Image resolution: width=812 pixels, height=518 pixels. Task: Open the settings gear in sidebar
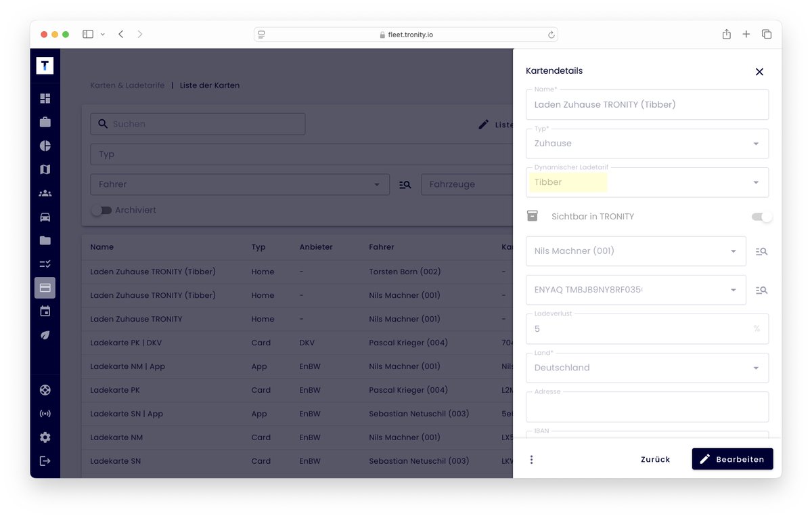coord(45,437)
